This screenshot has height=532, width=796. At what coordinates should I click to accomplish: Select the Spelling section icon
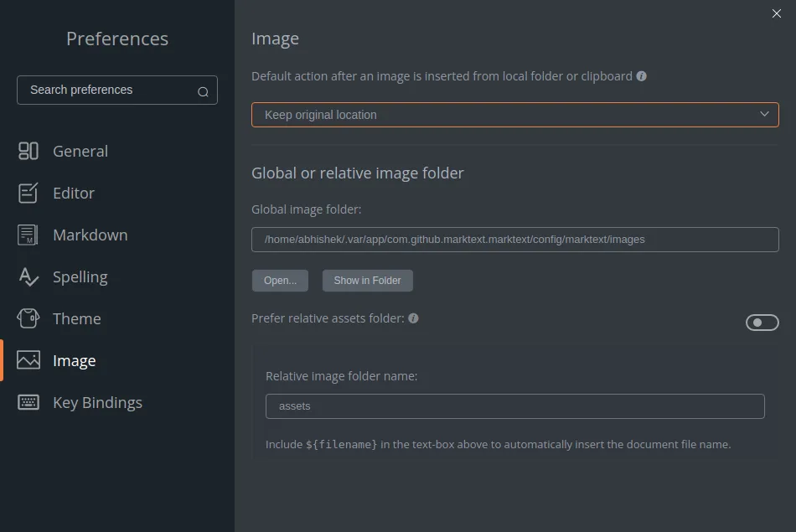click(28, 276)
